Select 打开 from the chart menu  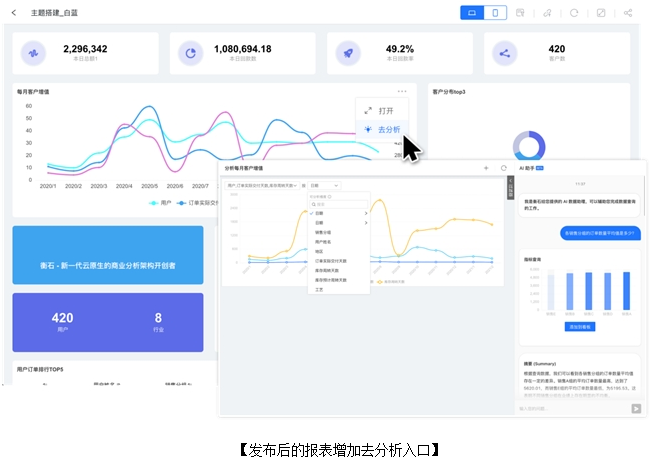[384, 111]
